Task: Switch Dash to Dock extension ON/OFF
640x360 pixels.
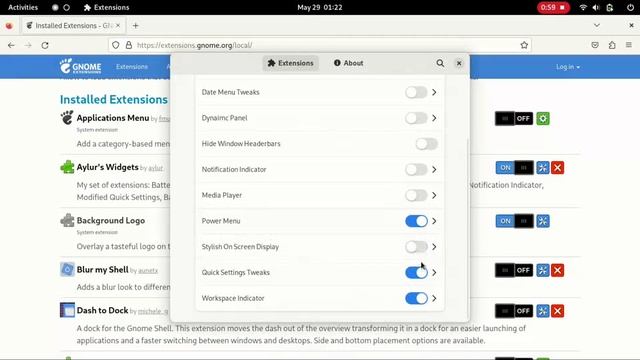Action: (x=514, y=311)
